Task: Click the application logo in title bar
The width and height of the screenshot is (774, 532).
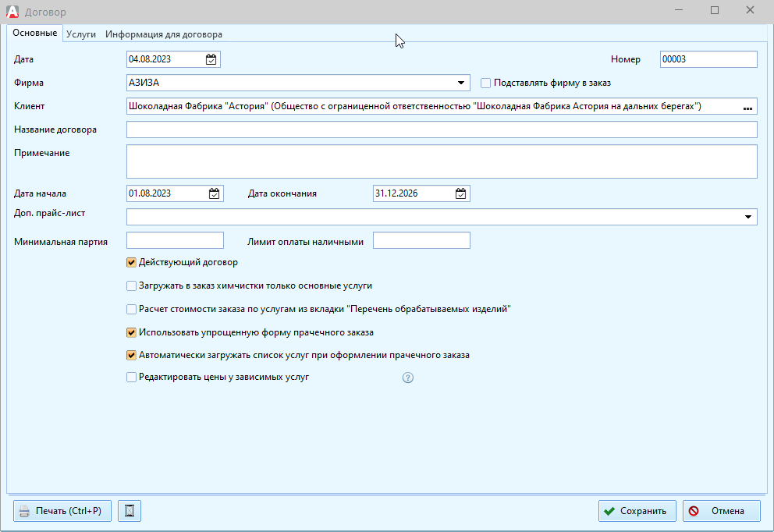Action: click(12, 12)
